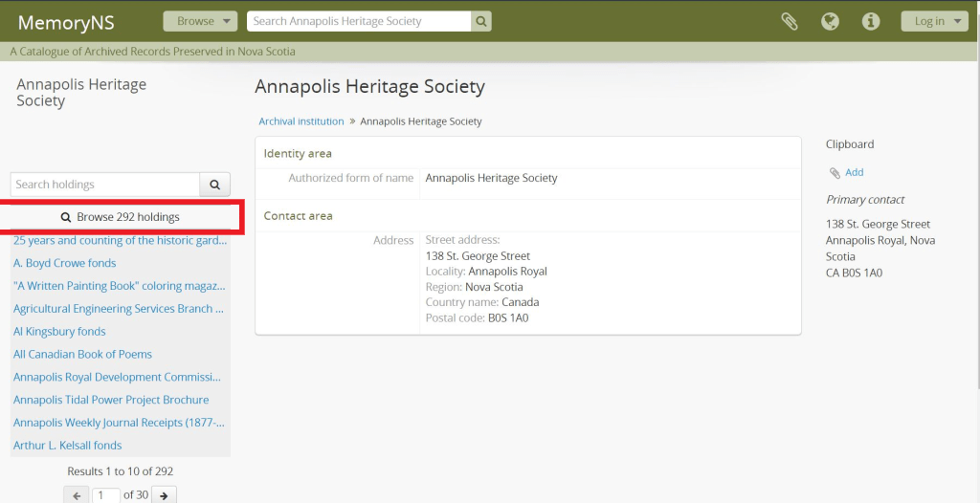
Task: Go to next page of holdings
Action: tap(164, 495)
